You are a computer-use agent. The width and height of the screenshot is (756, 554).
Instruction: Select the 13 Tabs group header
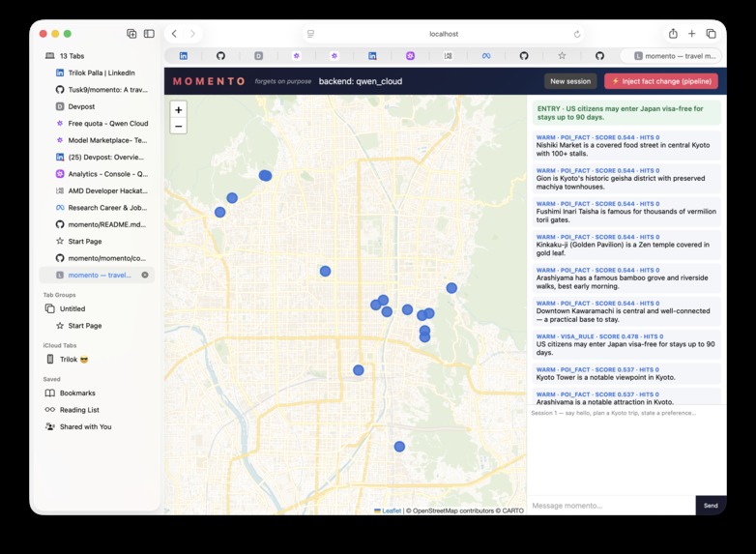pos(97,56)
